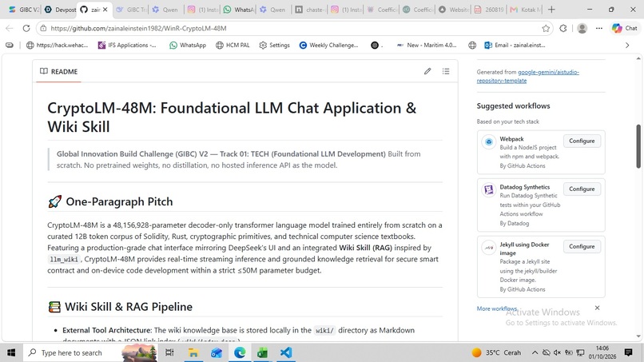This screenshot has height=362, width=644.
Task: View site information lock icon
Action: 43,28
